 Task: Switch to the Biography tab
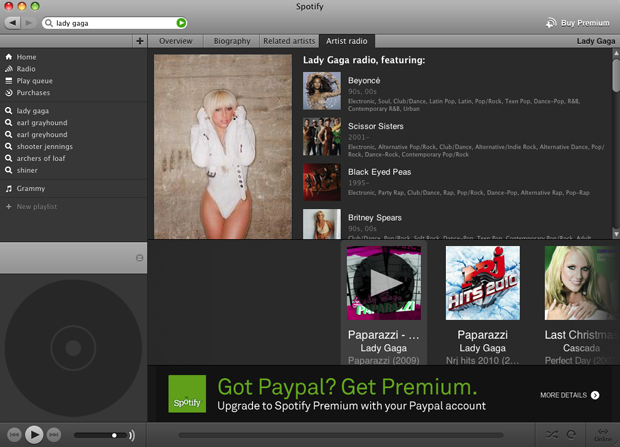(231, 41)
